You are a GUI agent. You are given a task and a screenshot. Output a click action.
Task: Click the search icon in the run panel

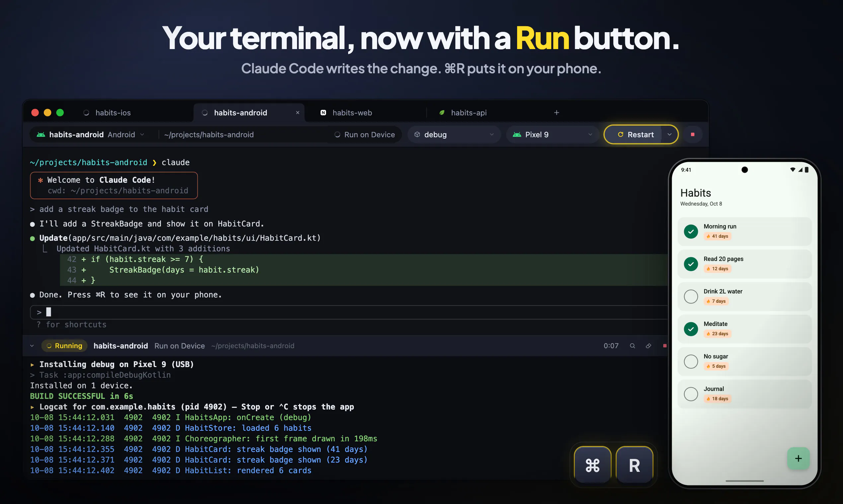pyautogui.click(x=632, y=346)
